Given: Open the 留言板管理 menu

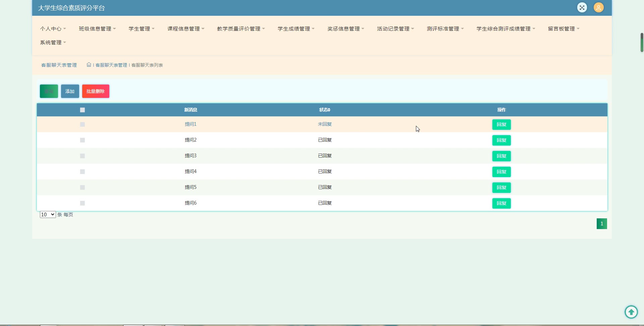Looking at the screenshot, I should pos(564,29).
